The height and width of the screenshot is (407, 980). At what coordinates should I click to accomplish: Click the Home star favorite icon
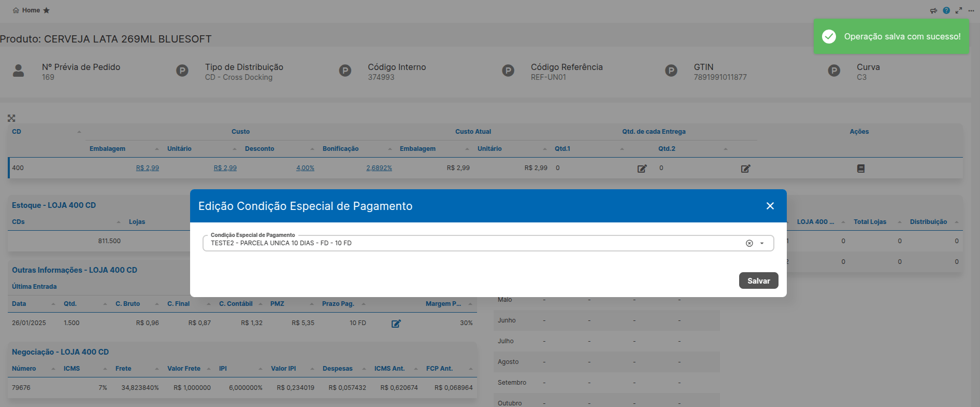(46, 10)
